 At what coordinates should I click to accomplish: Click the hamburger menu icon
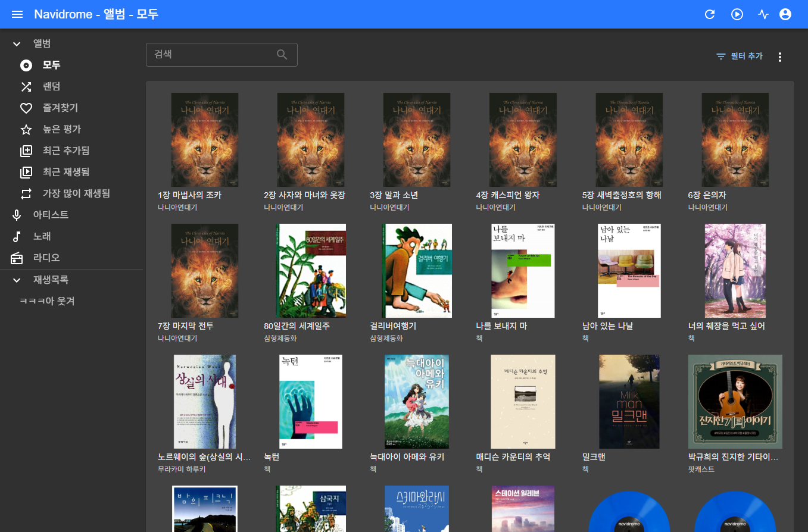tap(17, 14)
